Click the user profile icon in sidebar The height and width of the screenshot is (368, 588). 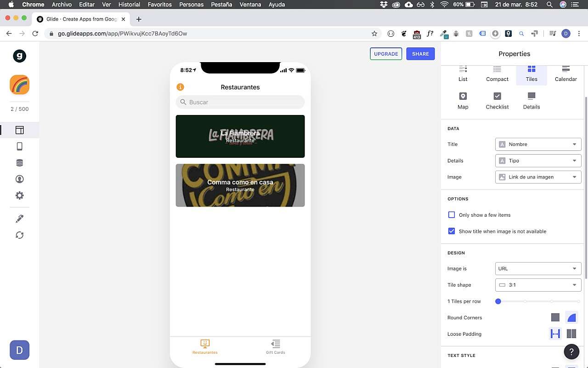tap(19, 179)
